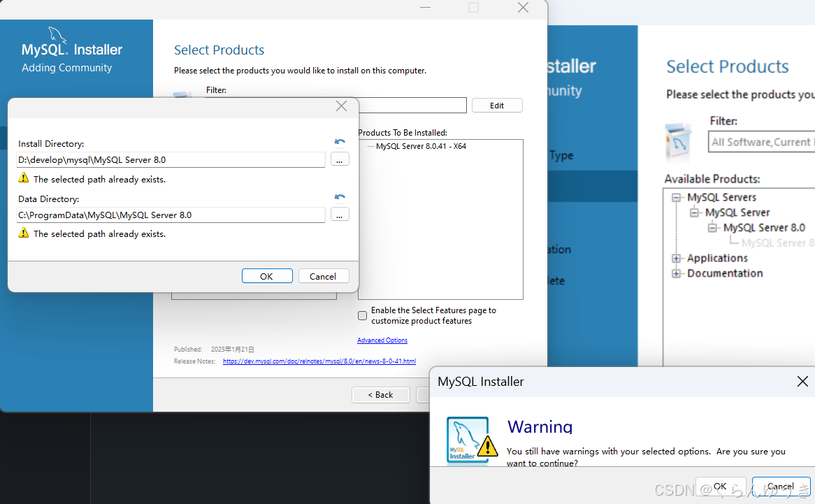
Task: Confirm the directory dialog with OK
Action: pyautogui.click(x=266, y=276)
